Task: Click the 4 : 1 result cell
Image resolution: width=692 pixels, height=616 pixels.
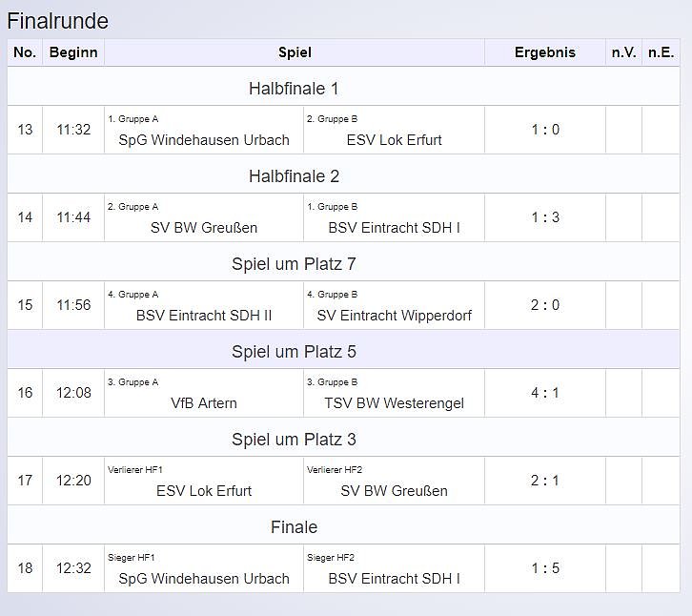Action: coord(544,393)
